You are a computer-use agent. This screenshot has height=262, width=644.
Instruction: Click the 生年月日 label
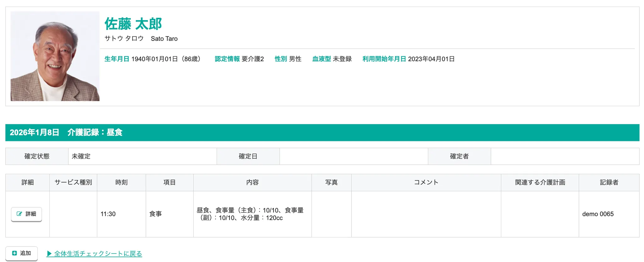117,59
